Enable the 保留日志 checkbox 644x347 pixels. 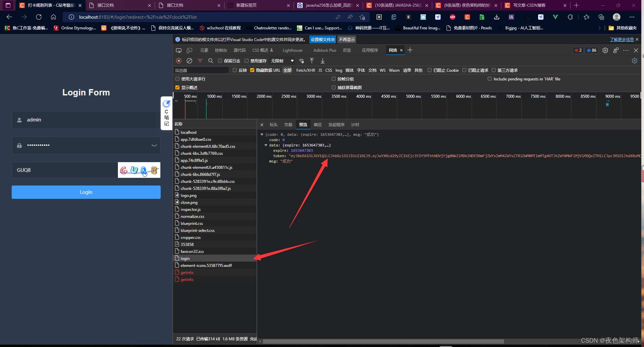pyautogui.click(x=220, y=61)
